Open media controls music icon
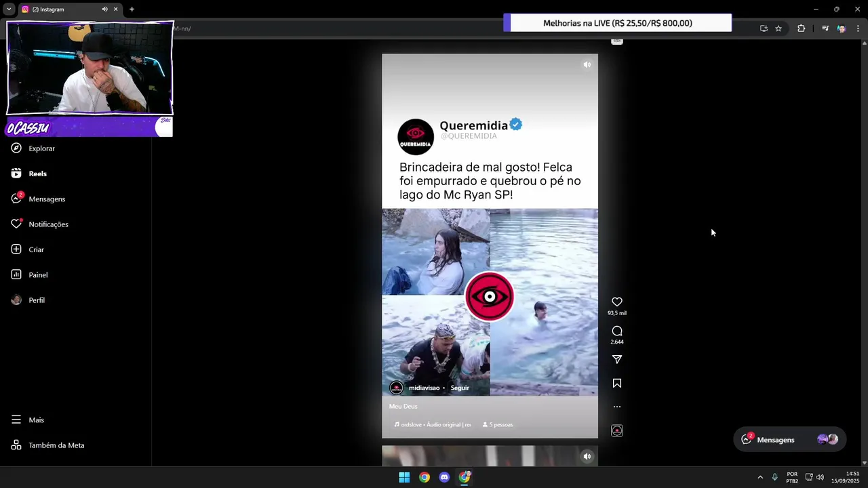868x488 pixels. (825, 28)
